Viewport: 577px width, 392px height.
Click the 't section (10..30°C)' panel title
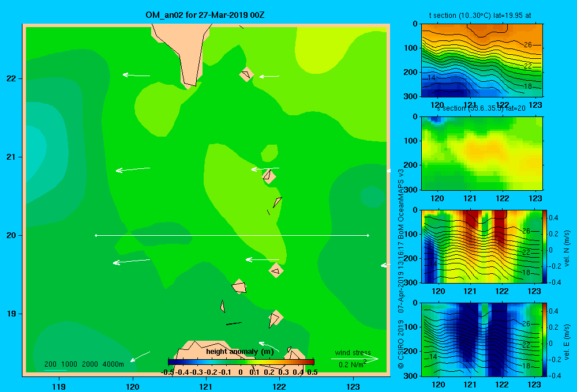coord(480,16)
